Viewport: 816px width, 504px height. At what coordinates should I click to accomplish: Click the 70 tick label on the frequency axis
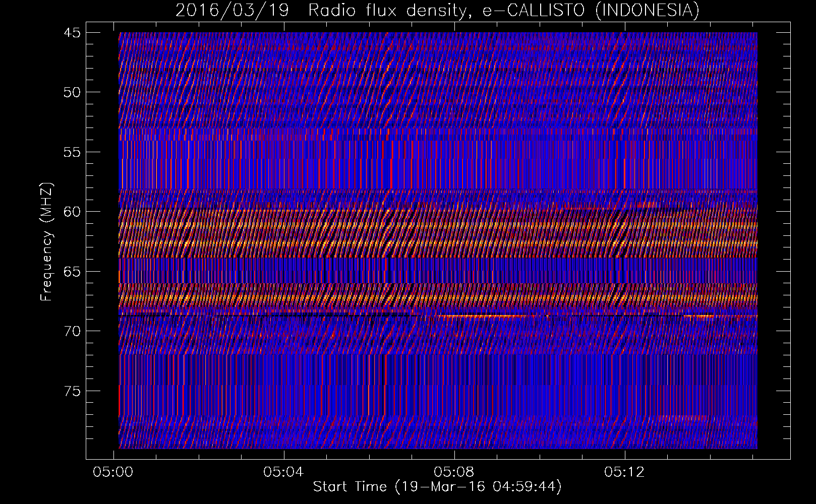[x=72, y=331]
